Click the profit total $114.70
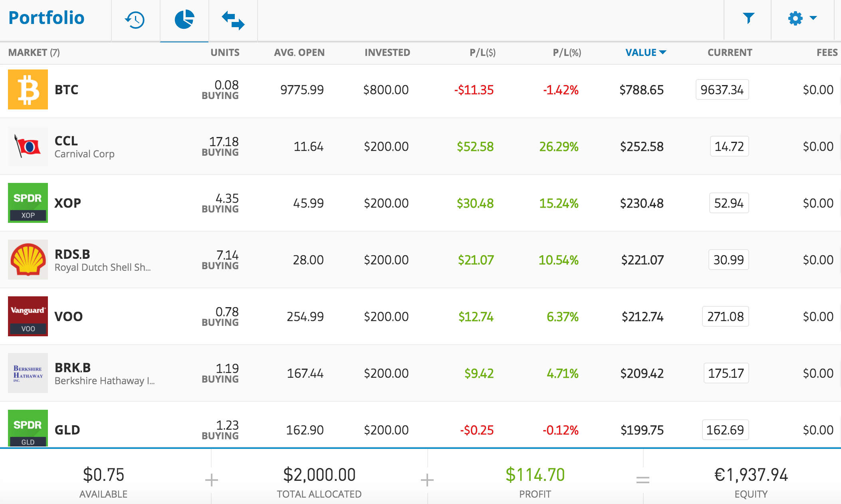841x504 pixels. coord(535,475)
